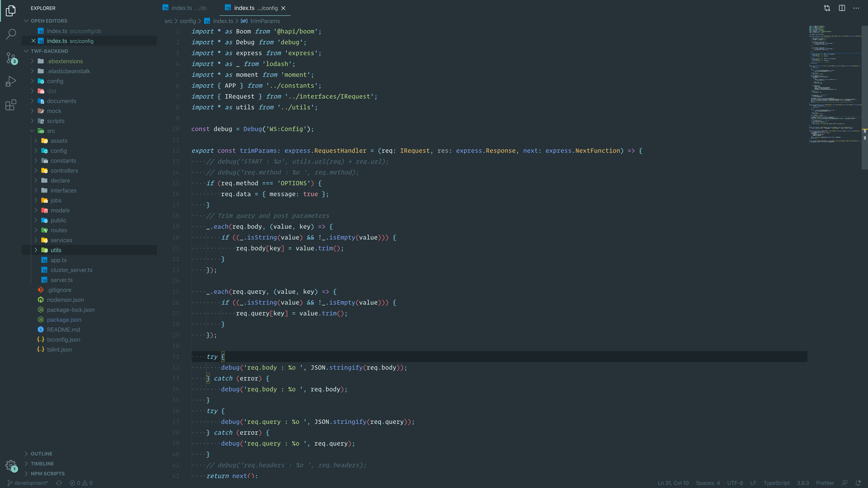Open the Search view icon
Screen dimensions: 868x488
click(11, 34)
